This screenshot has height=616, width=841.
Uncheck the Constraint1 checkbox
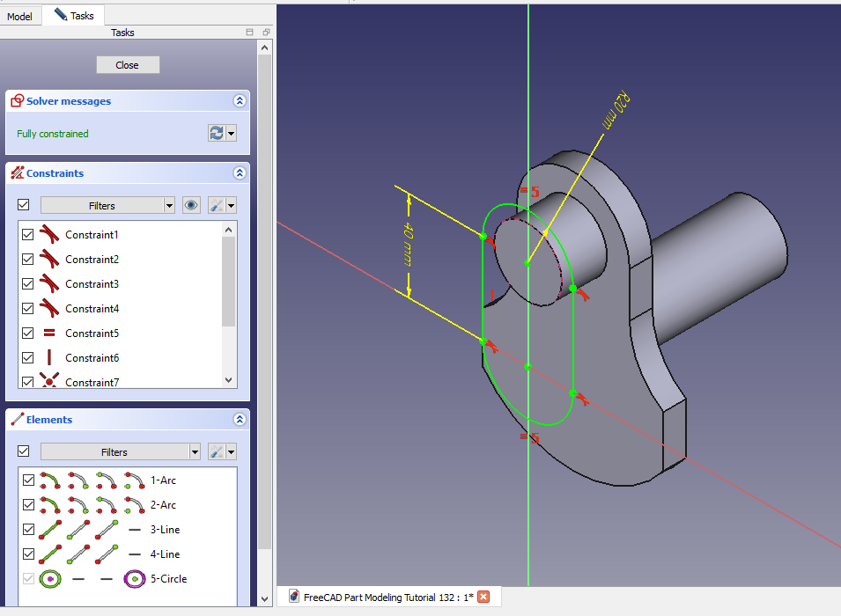(28, 235)
